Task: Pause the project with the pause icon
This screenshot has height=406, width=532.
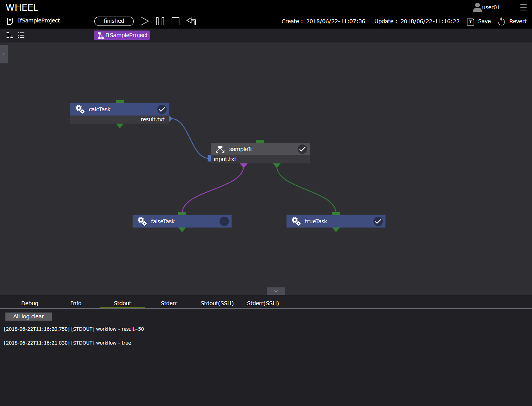Action: click(160, 21)
